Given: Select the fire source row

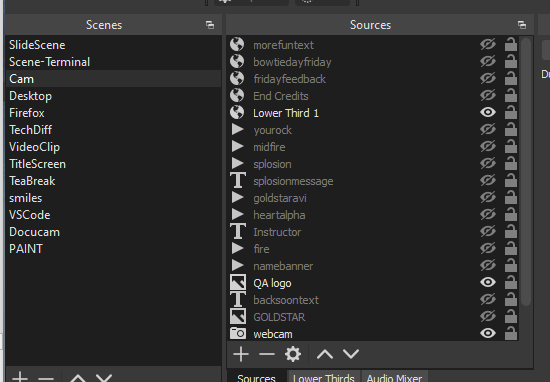Looking at the screenshot, I should click(x=373, y=249).
